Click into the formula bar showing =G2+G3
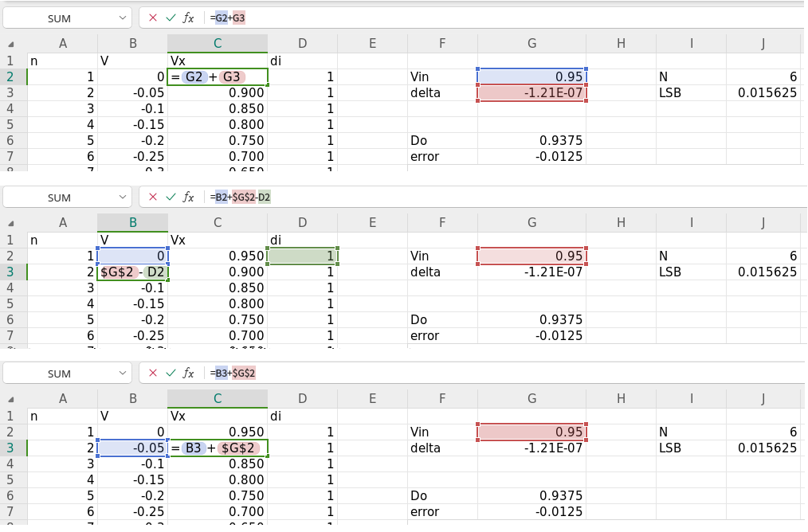 coord(505,18)
